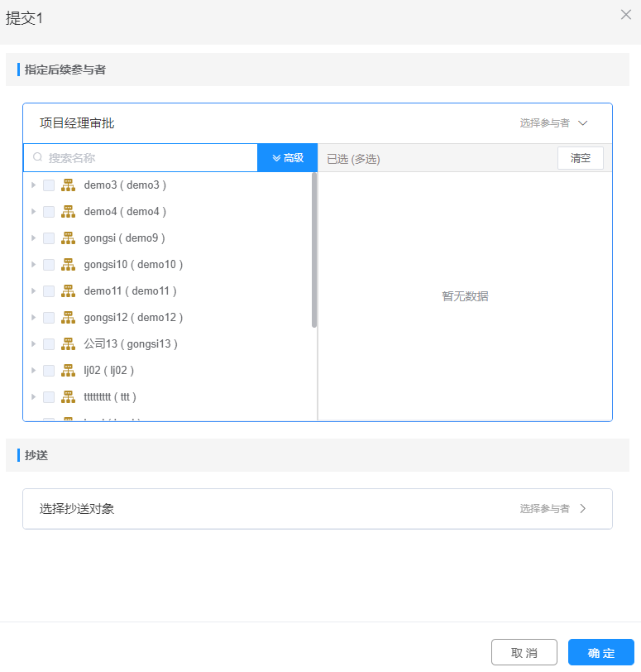
Task: Select the gongsi12 ( demo12 ) checkbox
Action: click(49, 318)
